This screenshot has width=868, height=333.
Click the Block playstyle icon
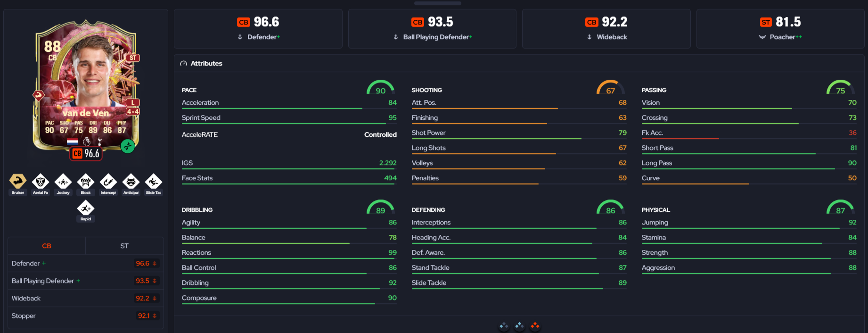[x=86, y=182]
